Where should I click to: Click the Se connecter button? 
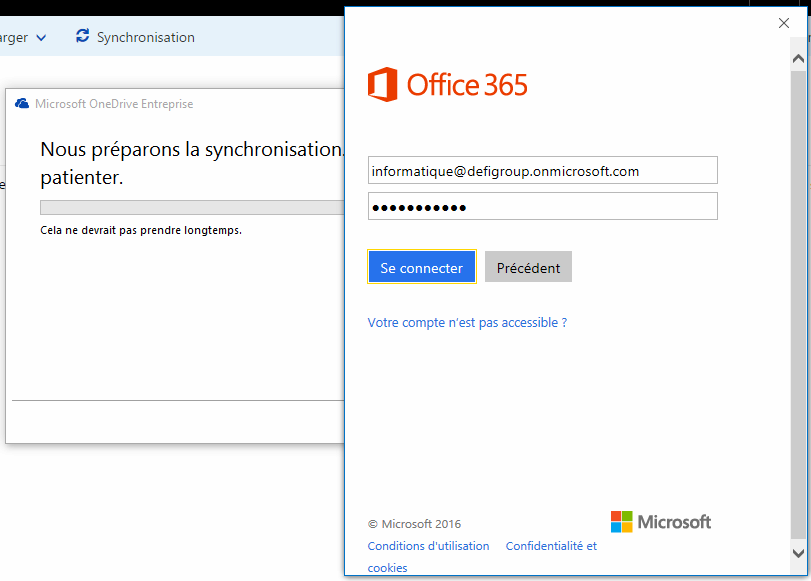[422, 267]
